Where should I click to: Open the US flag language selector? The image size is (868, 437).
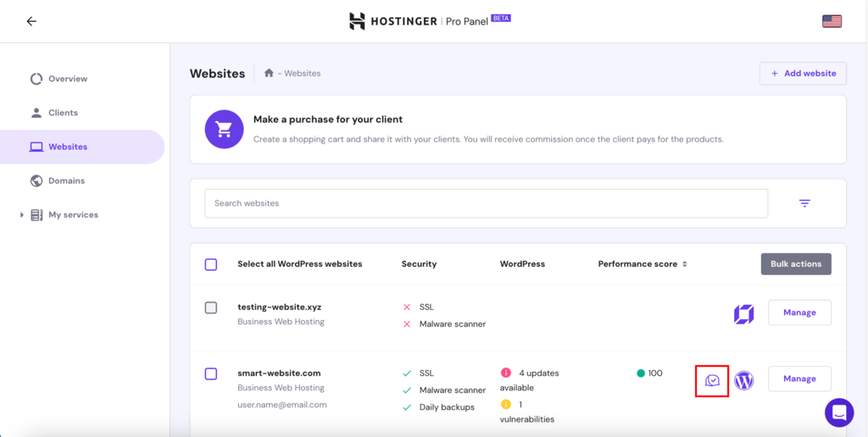tap(832, 21)
